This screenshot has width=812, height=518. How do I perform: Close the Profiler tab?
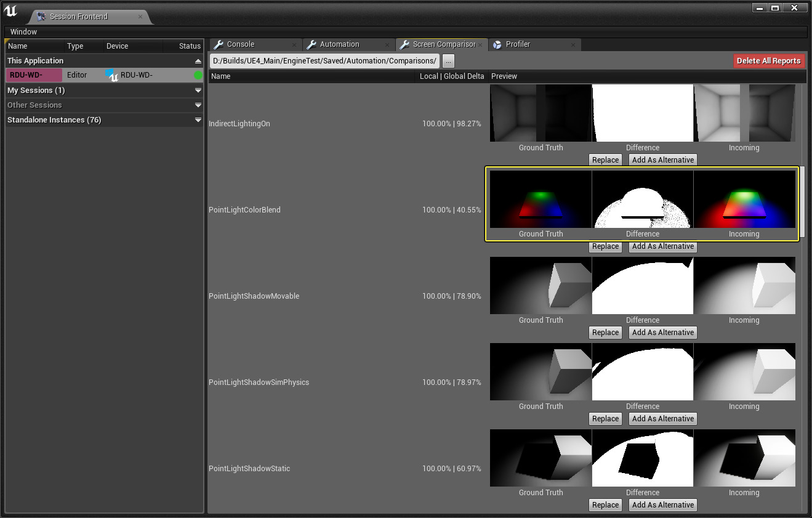click(573, 44)
